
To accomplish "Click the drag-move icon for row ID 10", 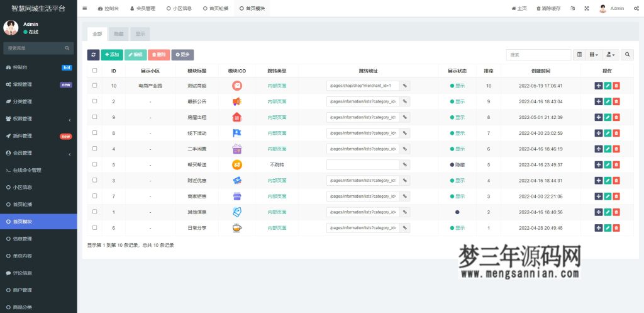I will pyautogui.click(x=599, y=86).
